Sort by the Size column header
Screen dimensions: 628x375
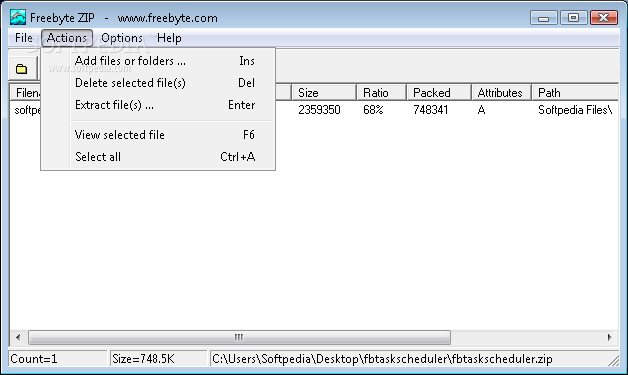(324, 93)
